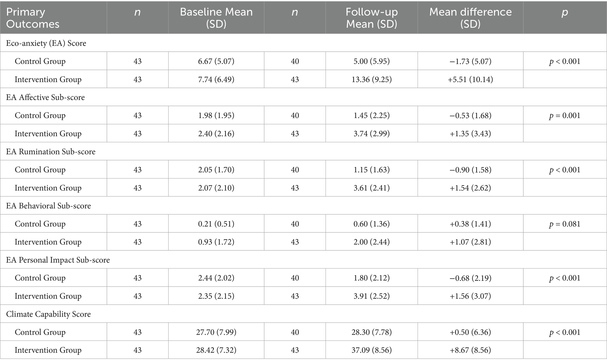Select the EA Personal Impact Sub-score row

tap(58, 260)
